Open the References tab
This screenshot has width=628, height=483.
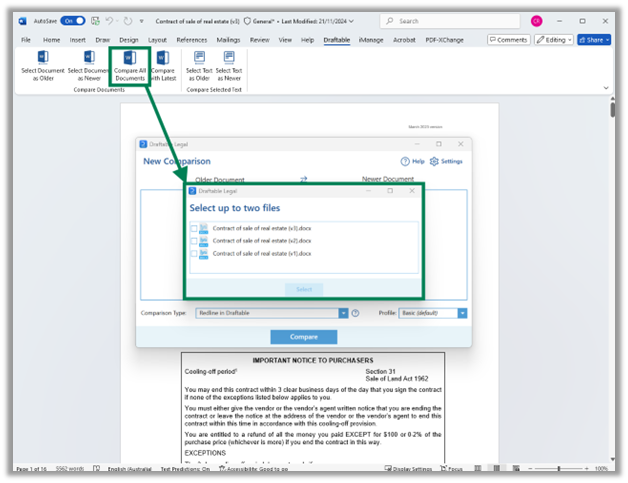click(191, 40)
